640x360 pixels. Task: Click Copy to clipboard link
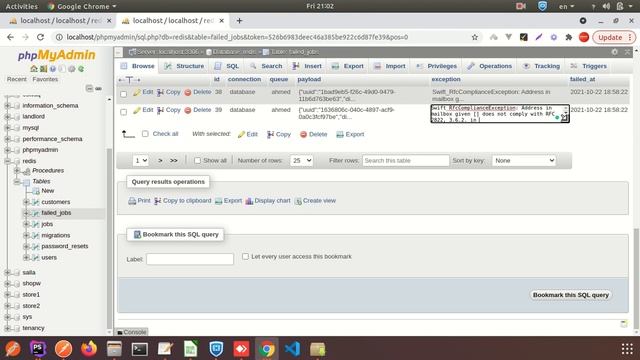pyautogui.click(x=183, y=201)
